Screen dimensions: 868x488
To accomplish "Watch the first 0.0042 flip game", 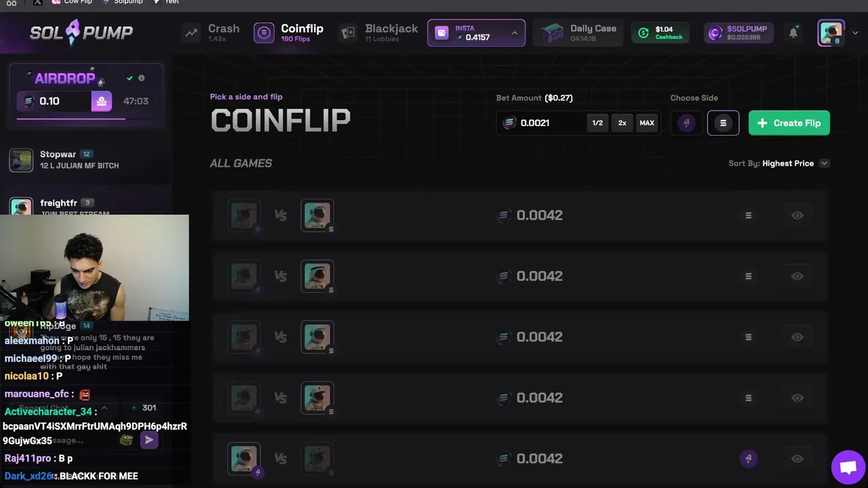I will [797, 216].
